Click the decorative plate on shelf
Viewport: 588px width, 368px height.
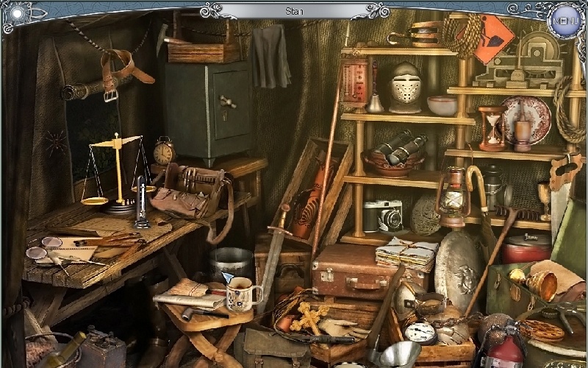point(528,119)
